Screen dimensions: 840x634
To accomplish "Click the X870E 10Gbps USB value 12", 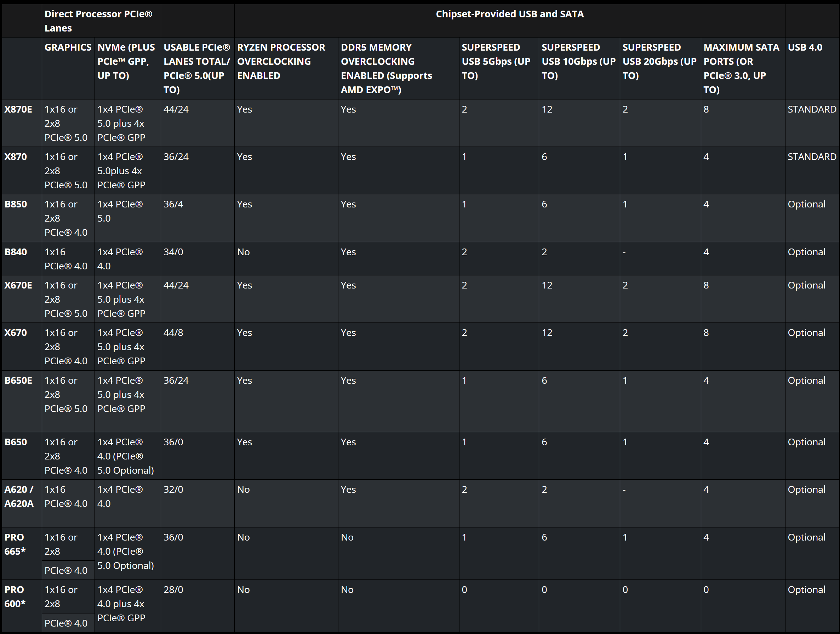I will pos(547,109).
